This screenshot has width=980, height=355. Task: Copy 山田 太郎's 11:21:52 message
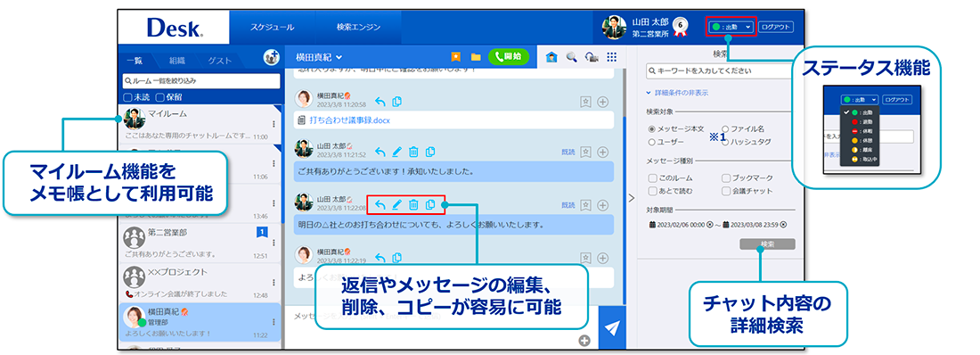(x=430, y=152)
